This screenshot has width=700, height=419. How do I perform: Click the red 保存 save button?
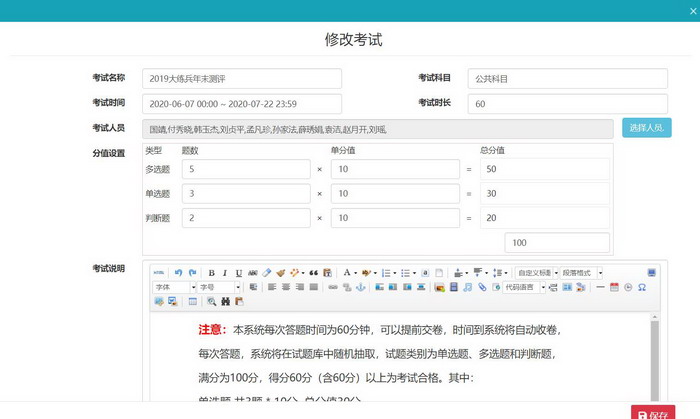(x=653, y=415)
